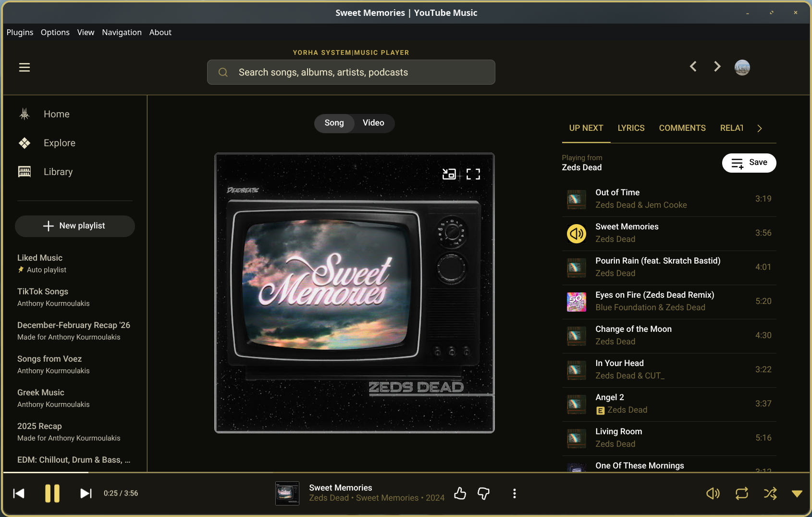The height and width of the screenshot is (517, 812).
Task: Click the Change of the Moon thumbnail
Action: click(577, 336)
